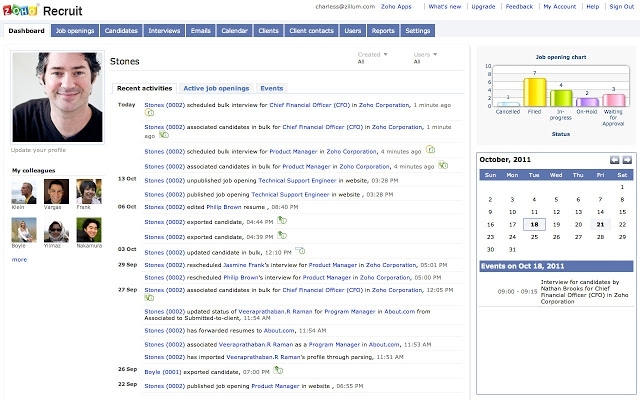This screenshot has width=640, height=400.
Task: Go to previous month in calendar
Action: pyautogui.click(x=615, y=160)
